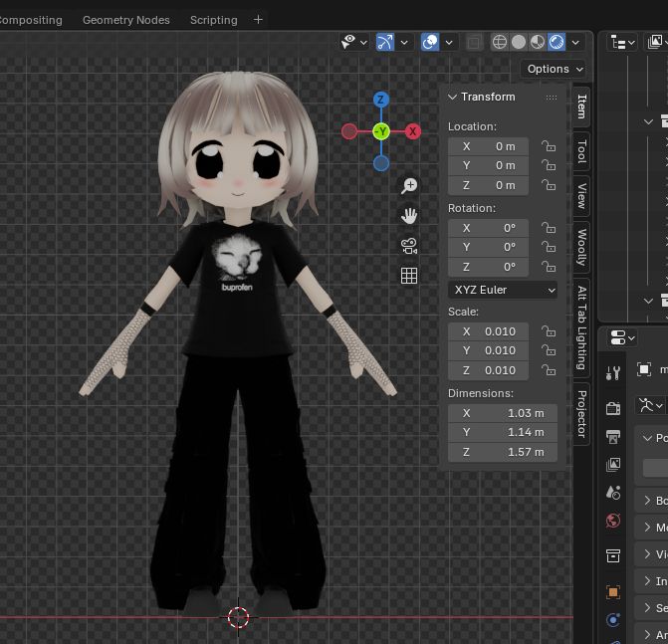Toggle camera view with camera icon

click(x=409, y=246)
